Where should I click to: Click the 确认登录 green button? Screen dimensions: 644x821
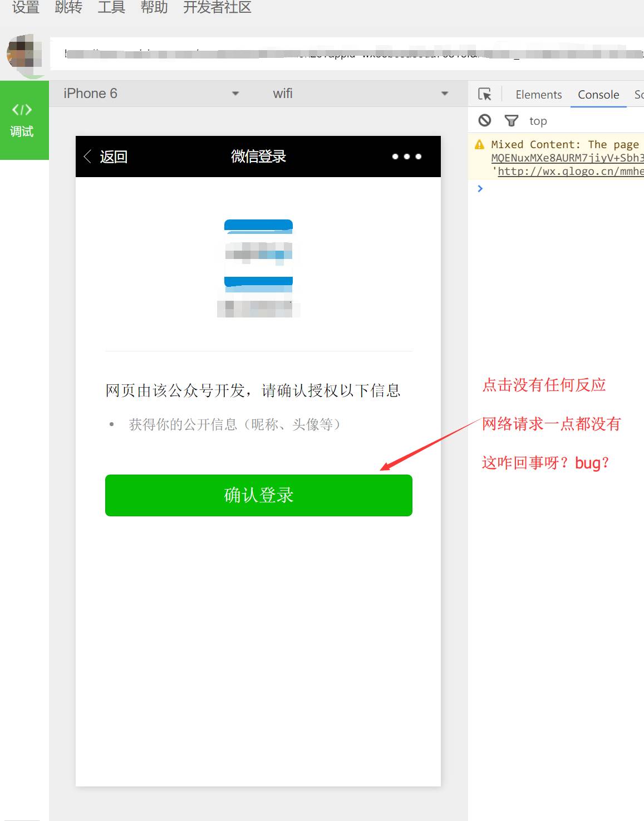coord(259,495)
